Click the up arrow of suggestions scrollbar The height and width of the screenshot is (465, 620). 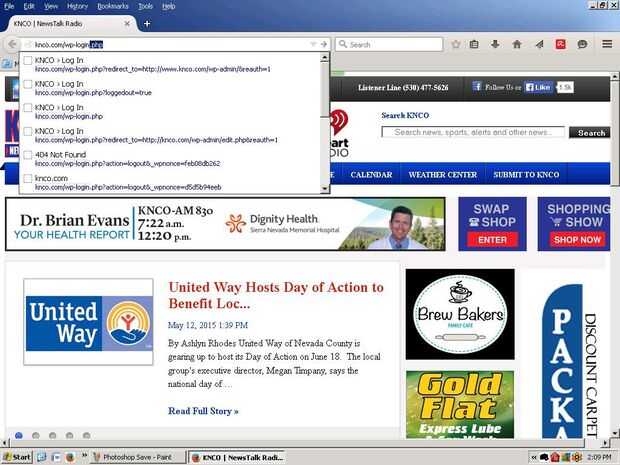[325, 58]
